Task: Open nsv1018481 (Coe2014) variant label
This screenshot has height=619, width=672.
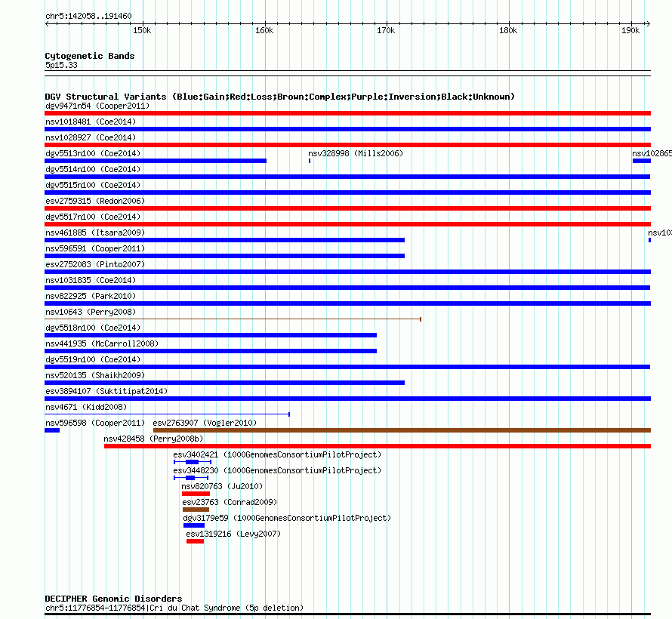Action: [x=91, y=122]
